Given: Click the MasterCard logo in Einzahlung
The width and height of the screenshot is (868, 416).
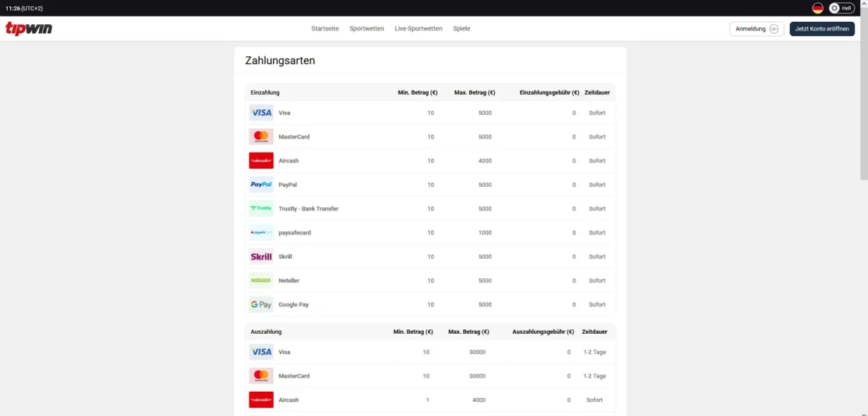Looking at the screenshot, I should point(261,137).
